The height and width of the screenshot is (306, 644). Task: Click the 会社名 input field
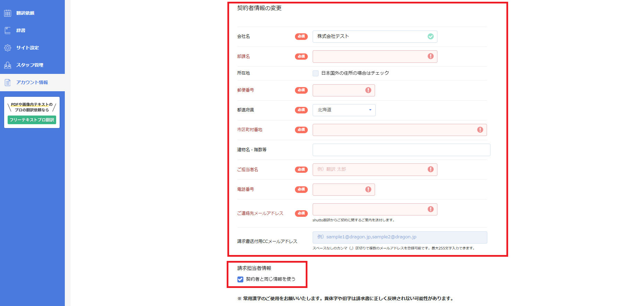pos(375,36)
